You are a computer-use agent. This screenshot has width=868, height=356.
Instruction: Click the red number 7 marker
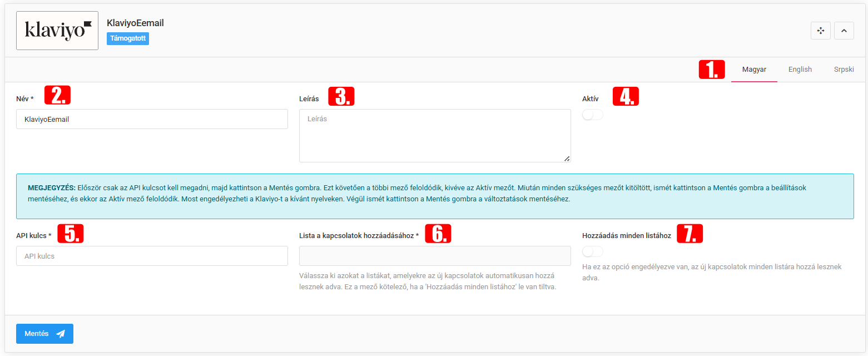pos(690,234)
